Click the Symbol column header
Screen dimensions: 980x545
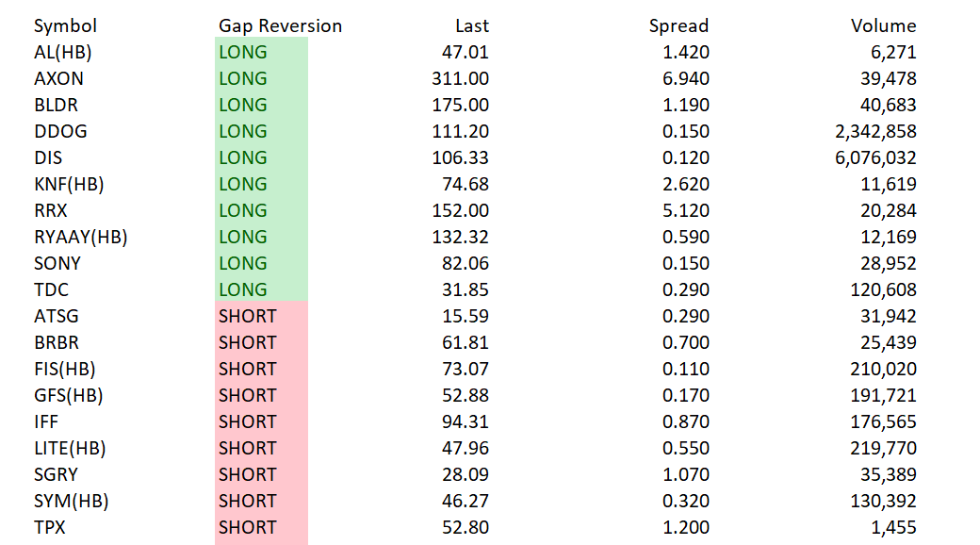[65, 25]
